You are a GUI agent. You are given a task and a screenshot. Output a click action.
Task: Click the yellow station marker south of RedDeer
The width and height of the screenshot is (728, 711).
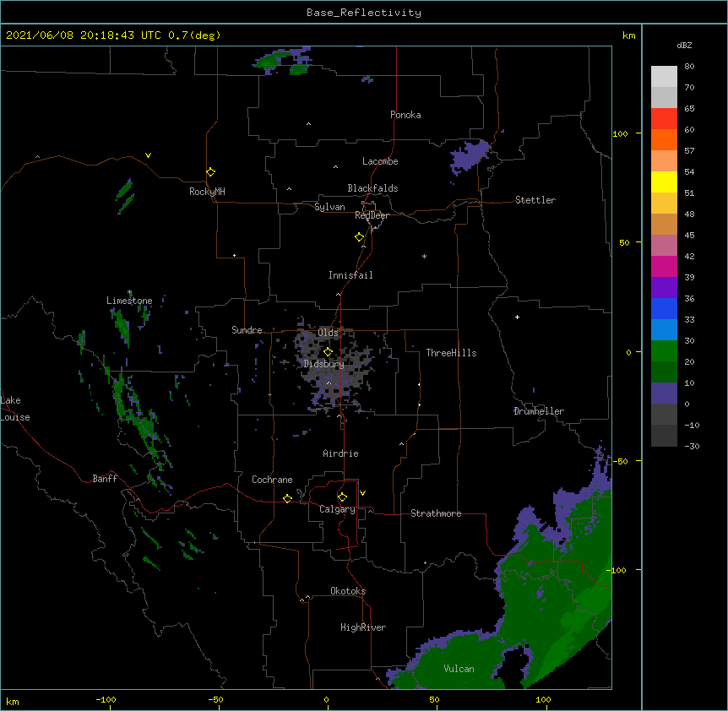[359, 236]
